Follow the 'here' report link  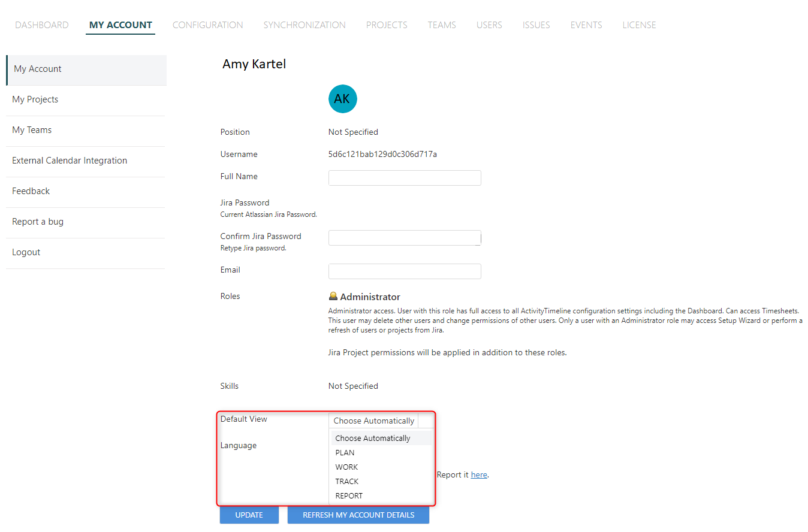[478, 475]
